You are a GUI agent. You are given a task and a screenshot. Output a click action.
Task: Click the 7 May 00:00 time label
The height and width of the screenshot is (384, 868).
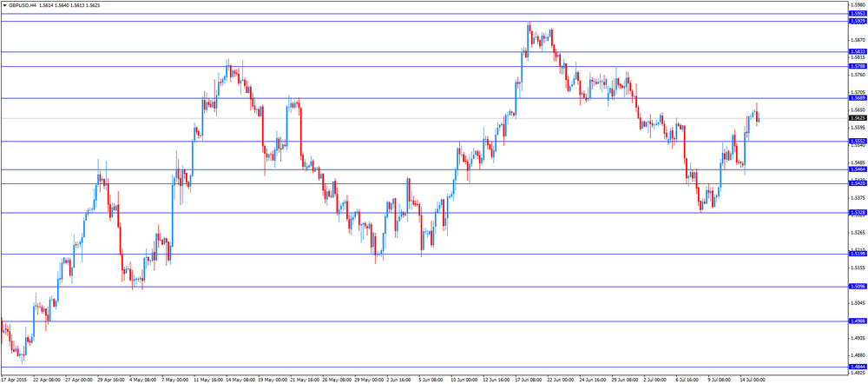[x=174, y=381]
